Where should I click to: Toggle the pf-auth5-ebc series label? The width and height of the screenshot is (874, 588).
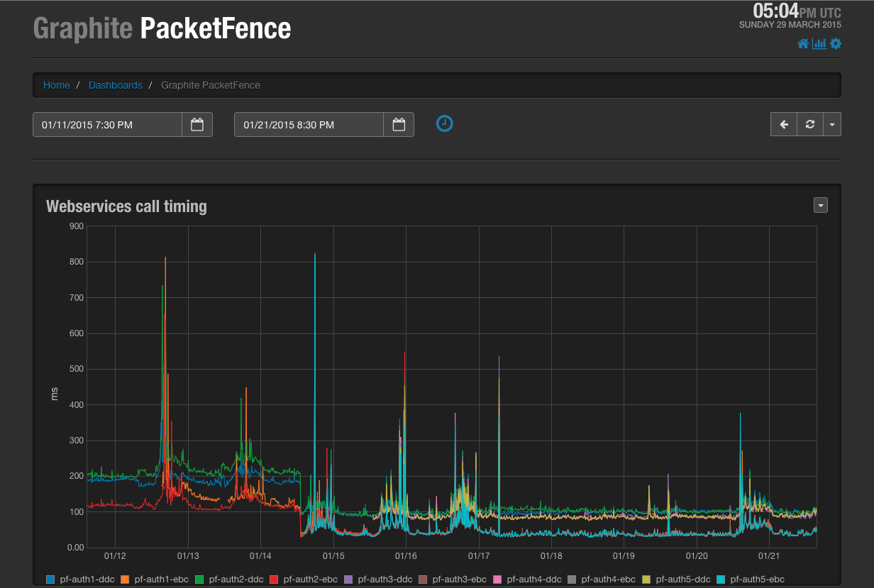758,579
